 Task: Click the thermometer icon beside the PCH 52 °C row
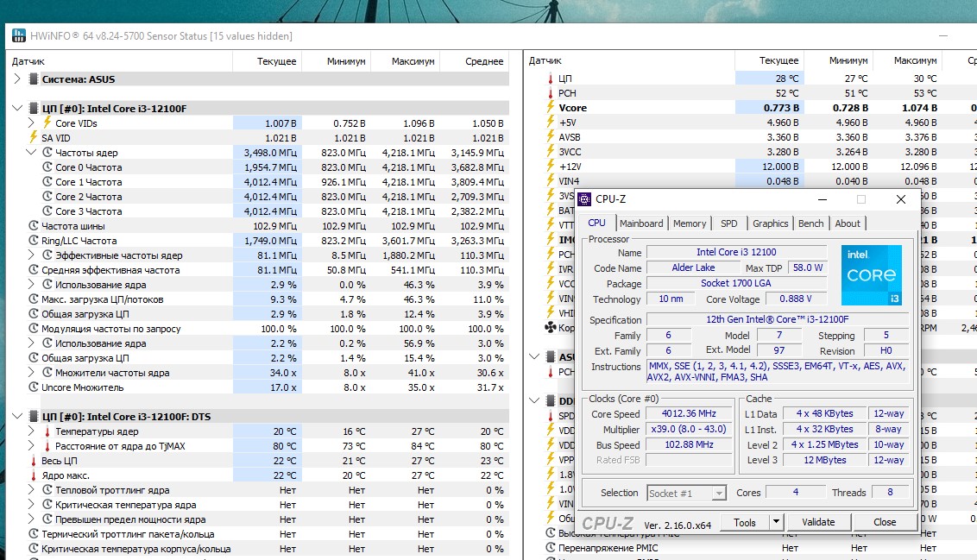click(550, 93)
